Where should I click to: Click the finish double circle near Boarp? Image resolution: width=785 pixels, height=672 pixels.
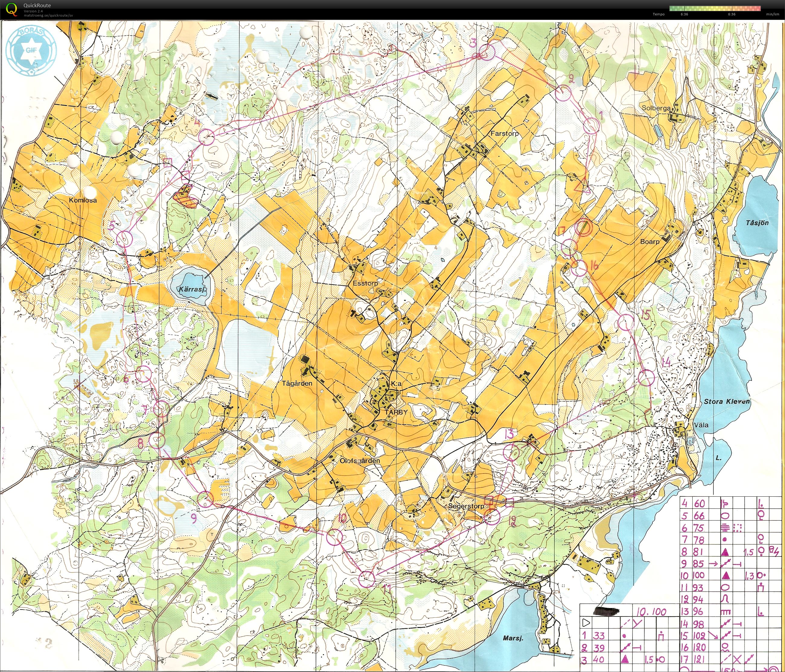pyautogui.click(x=583, y=228)
